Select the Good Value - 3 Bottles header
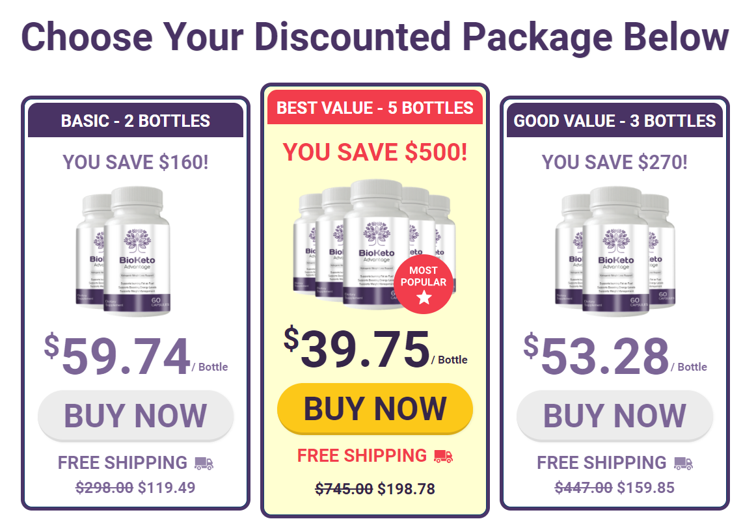 coord(615,120)
